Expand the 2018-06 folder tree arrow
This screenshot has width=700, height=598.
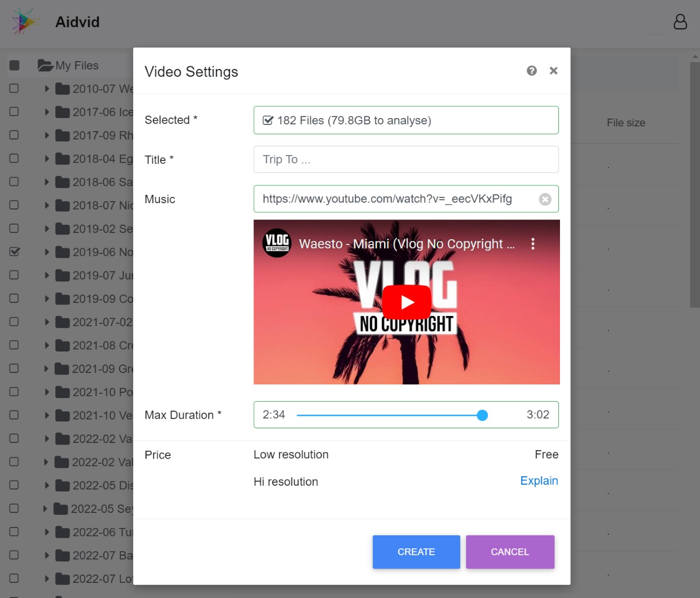tap(46, 182)
